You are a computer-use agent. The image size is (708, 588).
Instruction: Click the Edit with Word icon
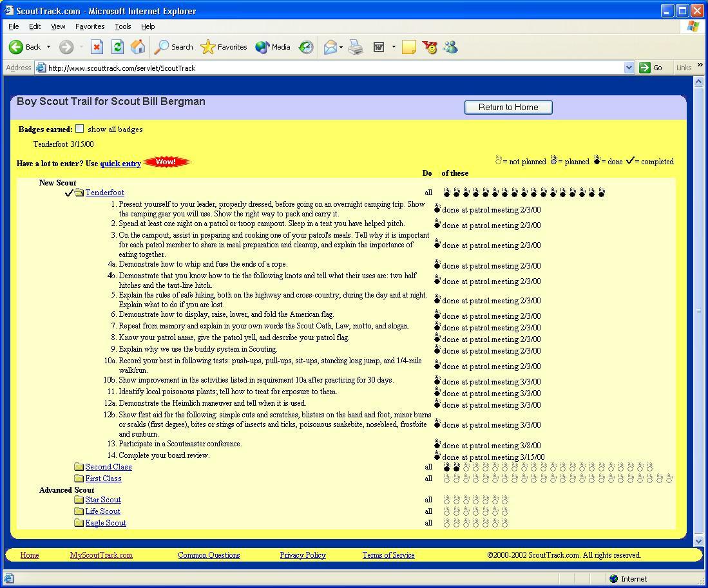[378, 47]
